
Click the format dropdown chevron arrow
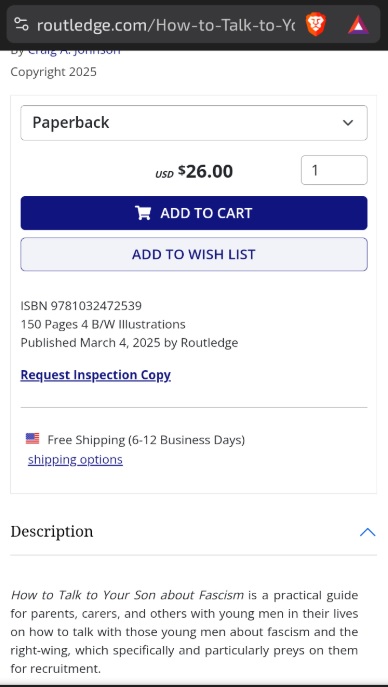click(x=348, y=123)
